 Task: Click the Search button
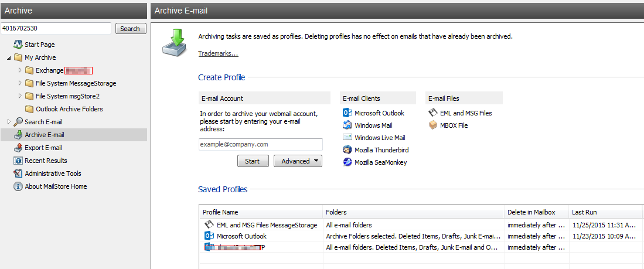click(130, 29)
